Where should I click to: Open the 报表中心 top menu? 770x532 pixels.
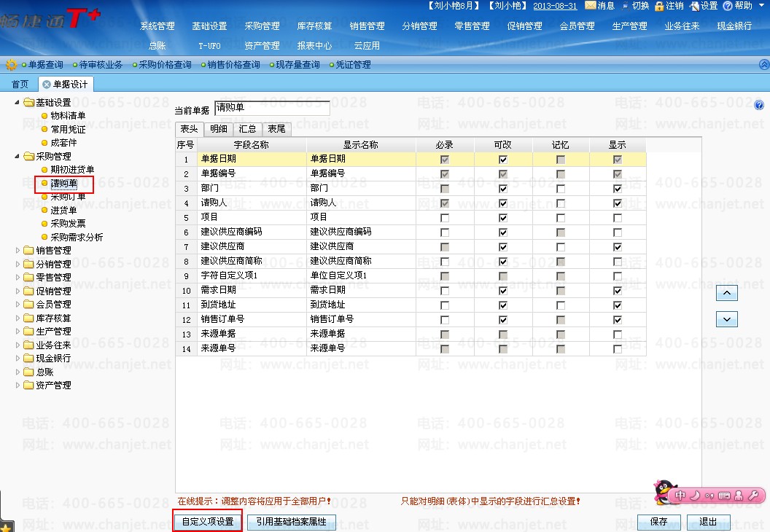pyautogui.click(x=315, y=46)
